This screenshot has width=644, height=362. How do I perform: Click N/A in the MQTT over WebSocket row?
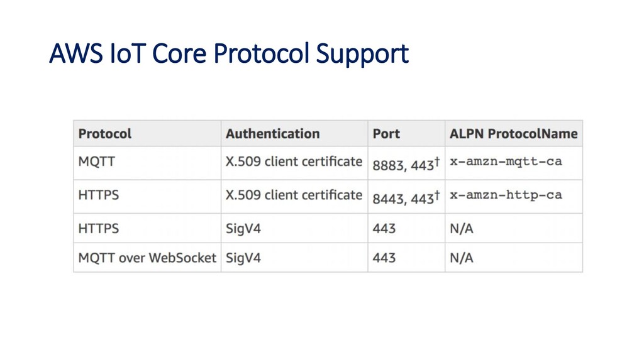pos(461,258)
